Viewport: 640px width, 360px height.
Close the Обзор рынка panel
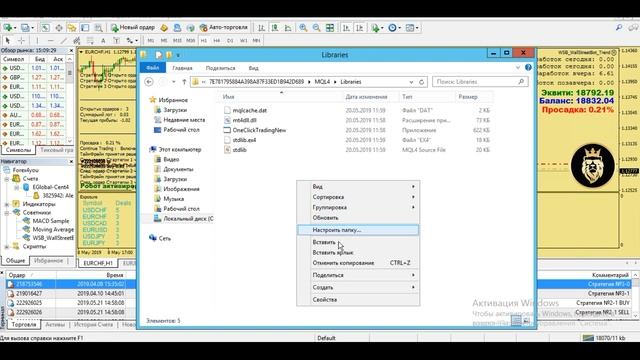click(71, 50)
